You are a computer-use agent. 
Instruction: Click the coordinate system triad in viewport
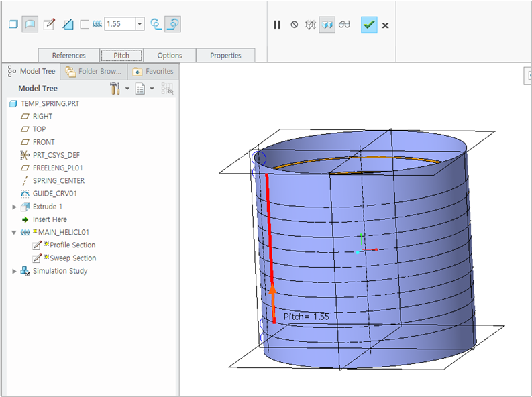(x=366, y=243)
